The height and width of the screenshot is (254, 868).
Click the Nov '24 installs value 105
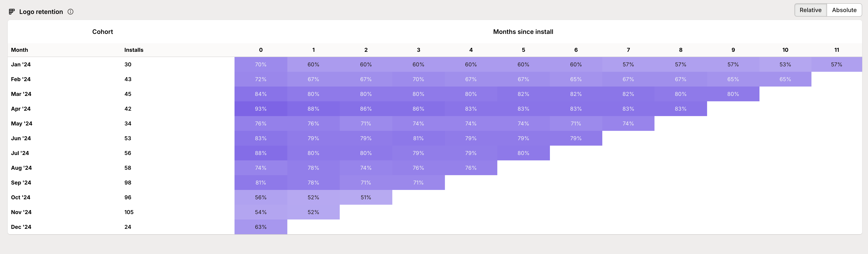pos(129,212)
